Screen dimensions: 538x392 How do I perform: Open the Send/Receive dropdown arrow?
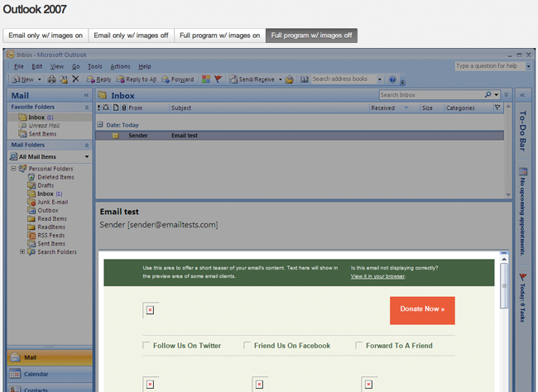280,79
